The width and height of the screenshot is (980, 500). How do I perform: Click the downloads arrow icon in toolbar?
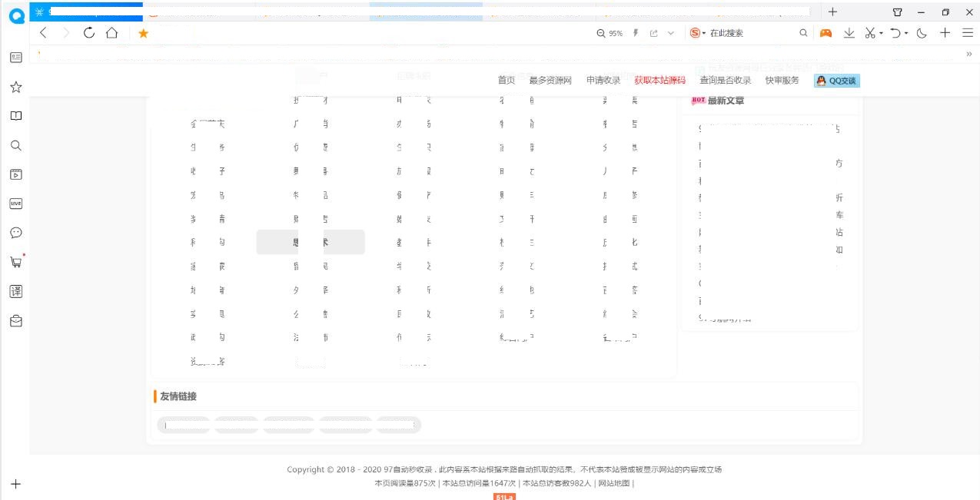849,33
